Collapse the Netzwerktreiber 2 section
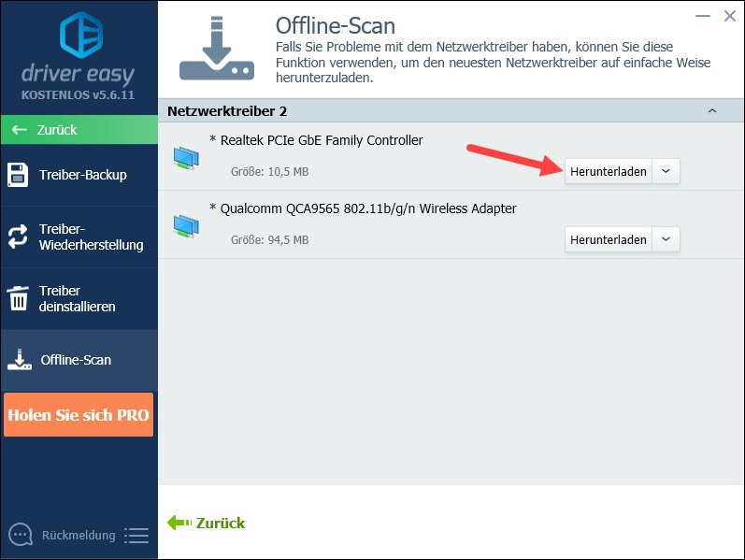Image resolution: width=745 pixels, height=560 pixels. (x=711, y=110)
